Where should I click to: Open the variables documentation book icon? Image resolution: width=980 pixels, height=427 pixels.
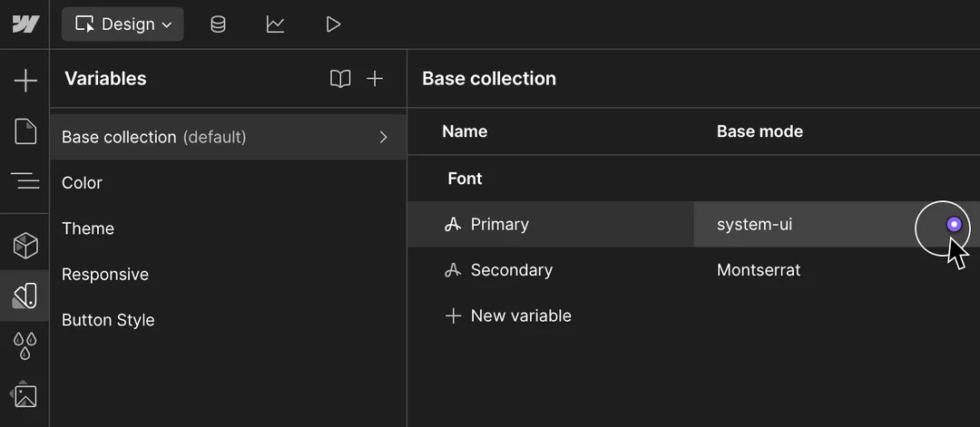(340, 79)
